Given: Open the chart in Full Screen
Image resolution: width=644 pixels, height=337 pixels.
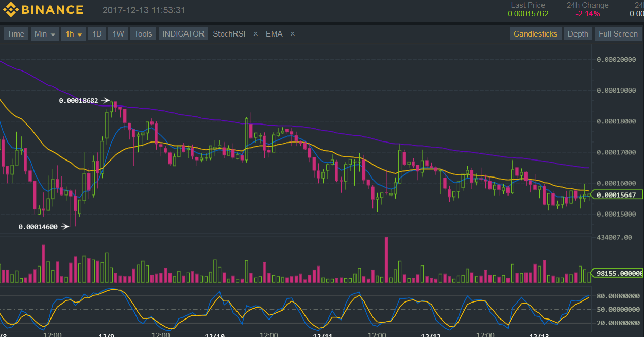Looking at the screenshot, I should click(x=618, y=34).
